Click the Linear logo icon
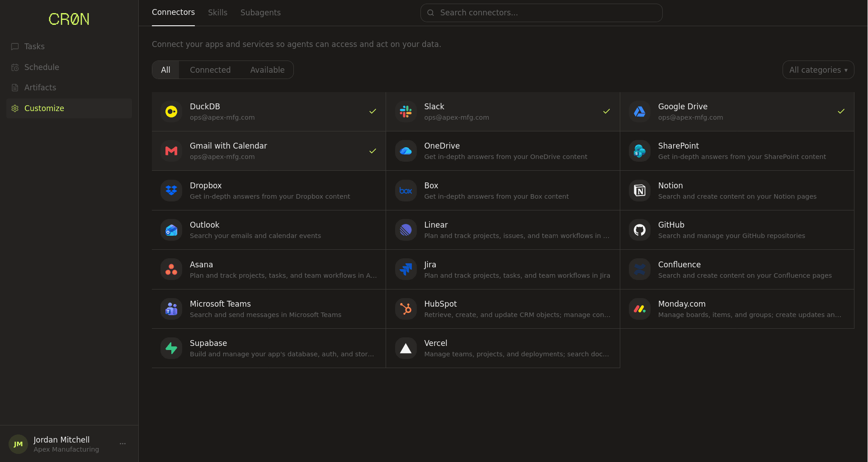The width and height of the screenshot is (868, 462). pyautogui.click(x=406, y=230)
